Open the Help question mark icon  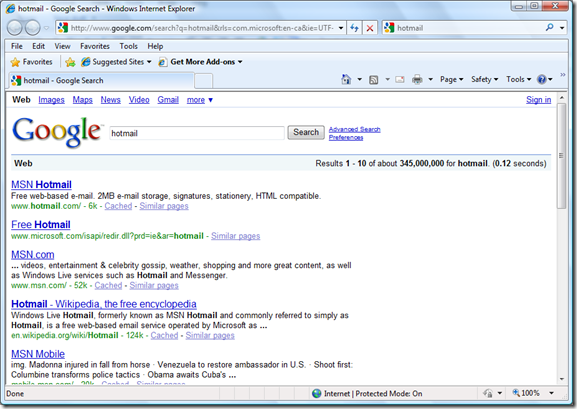541,80
